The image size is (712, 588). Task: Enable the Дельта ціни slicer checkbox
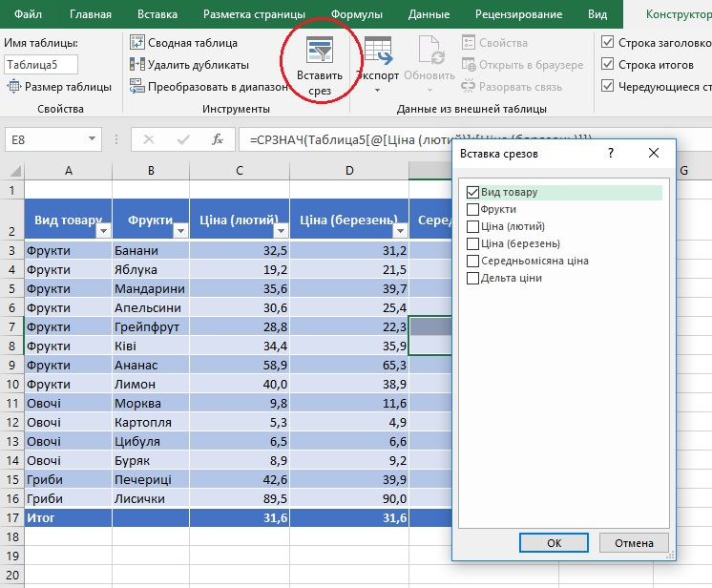pyautogui.click(x=472, y=278)
